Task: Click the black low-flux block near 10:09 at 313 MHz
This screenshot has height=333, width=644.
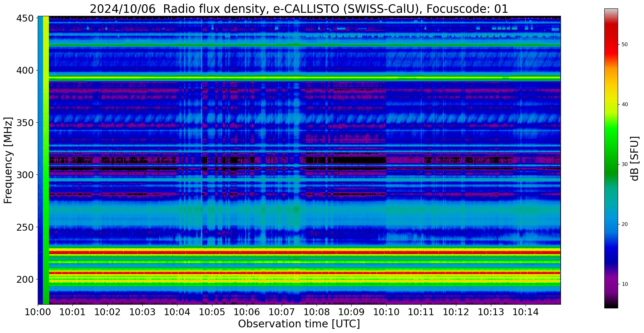Action: click(x=359, y=160)
